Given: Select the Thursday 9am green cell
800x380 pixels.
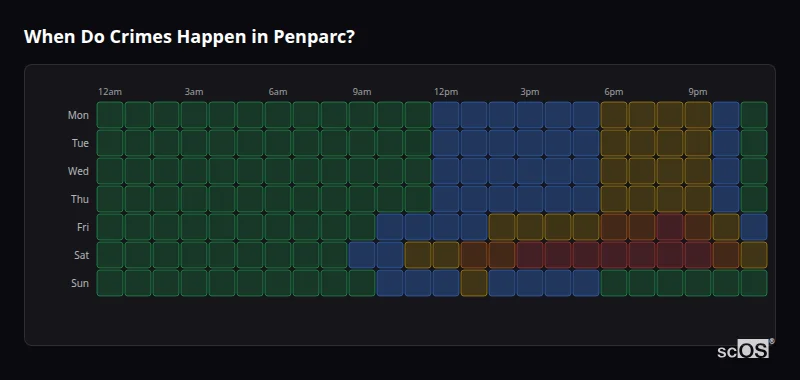Looking at the screenshot, I should coord(362,199).
